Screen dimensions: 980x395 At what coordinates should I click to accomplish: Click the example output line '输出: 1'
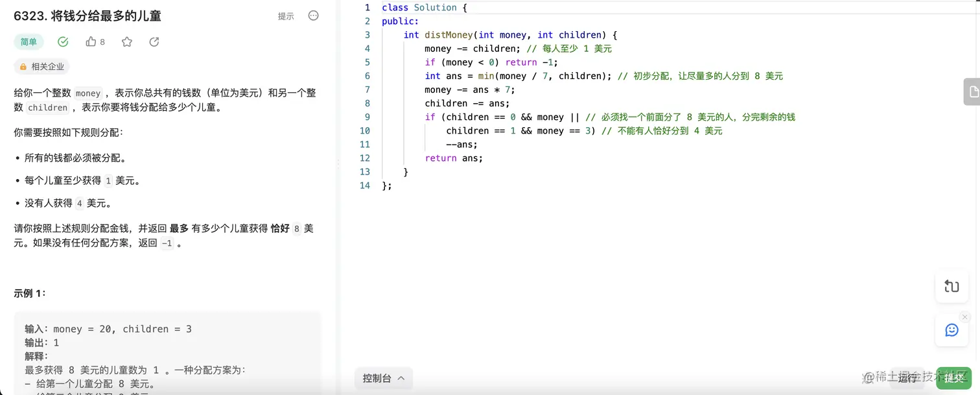pos(42,342)
